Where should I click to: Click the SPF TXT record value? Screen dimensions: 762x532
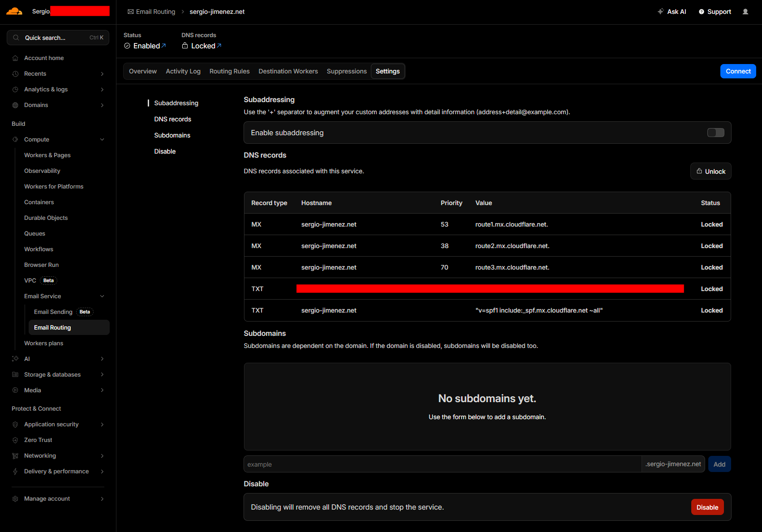click(x=539, y=310)
